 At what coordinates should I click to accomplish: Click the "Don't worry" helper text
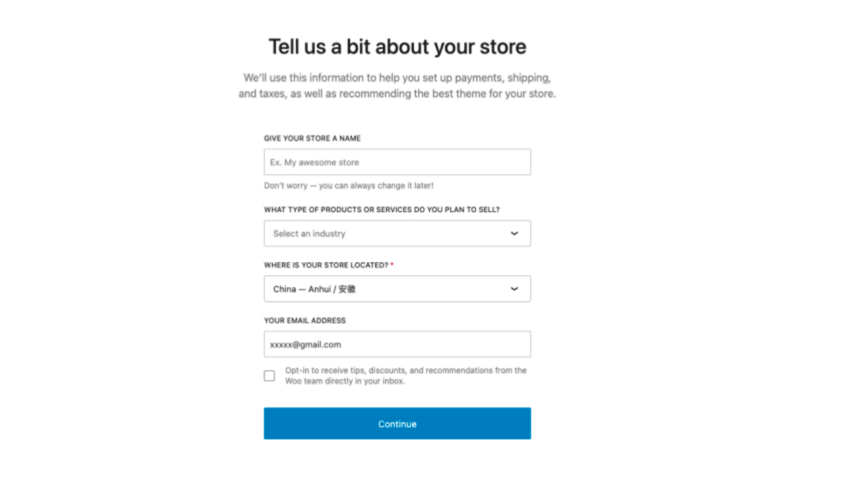(349, 185)
